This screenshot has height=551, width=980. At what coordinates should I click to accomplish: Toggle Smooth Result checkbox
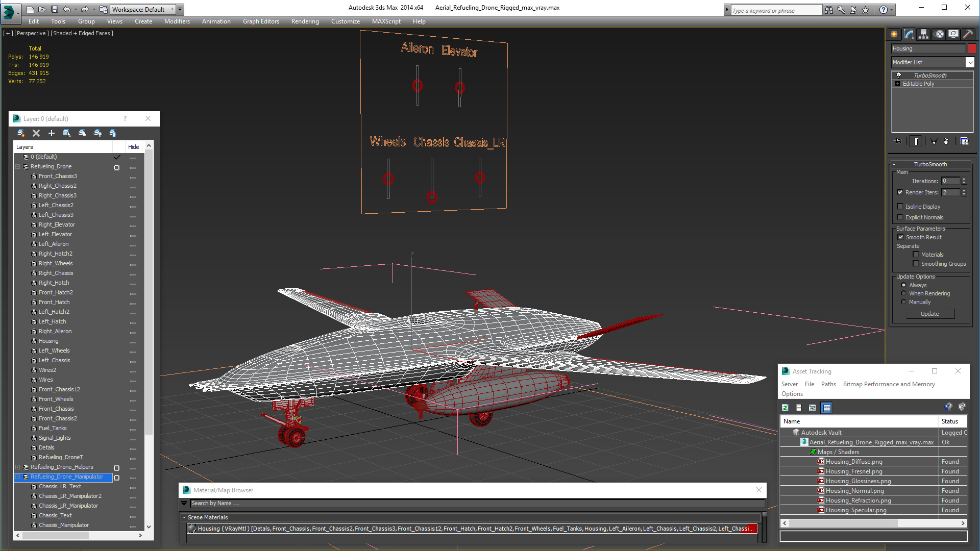click(901, 237)
